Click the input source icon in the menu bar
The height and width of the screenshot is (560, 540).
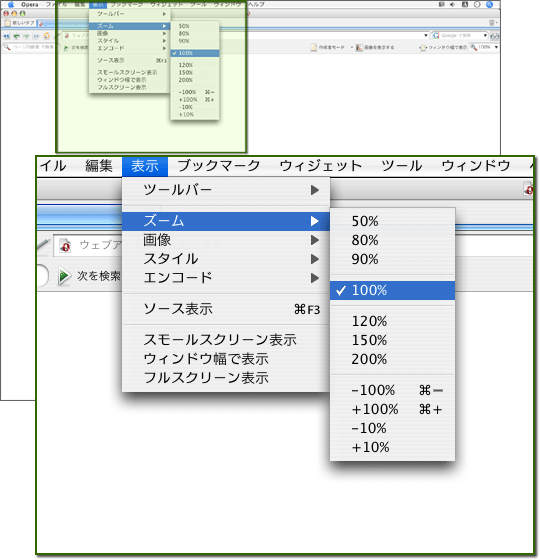[x=465, y=4]
